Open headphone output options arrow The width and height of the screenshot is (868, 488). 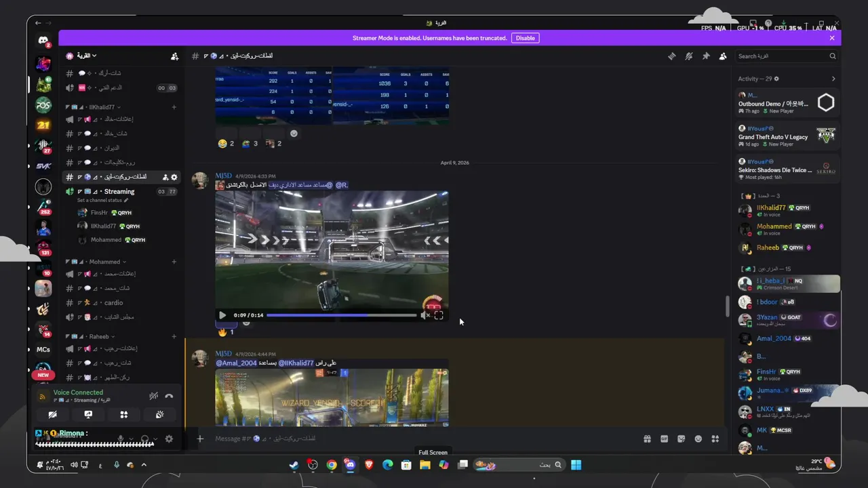coord(155,439)
